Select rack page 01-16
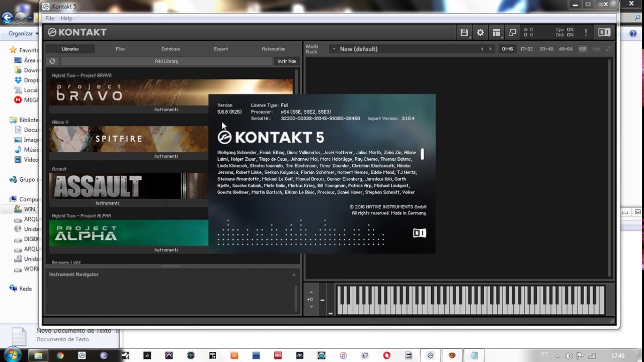This screenshot has height=362, width=644. tap(507, 49)
